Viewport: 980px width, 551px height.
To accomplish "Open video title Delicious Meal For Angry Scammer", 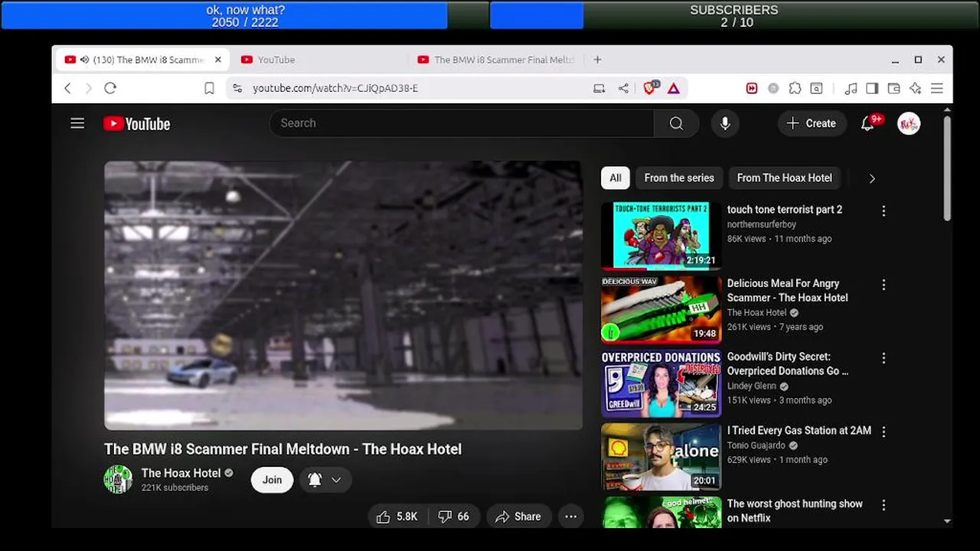I will click(x=788, y=291).
